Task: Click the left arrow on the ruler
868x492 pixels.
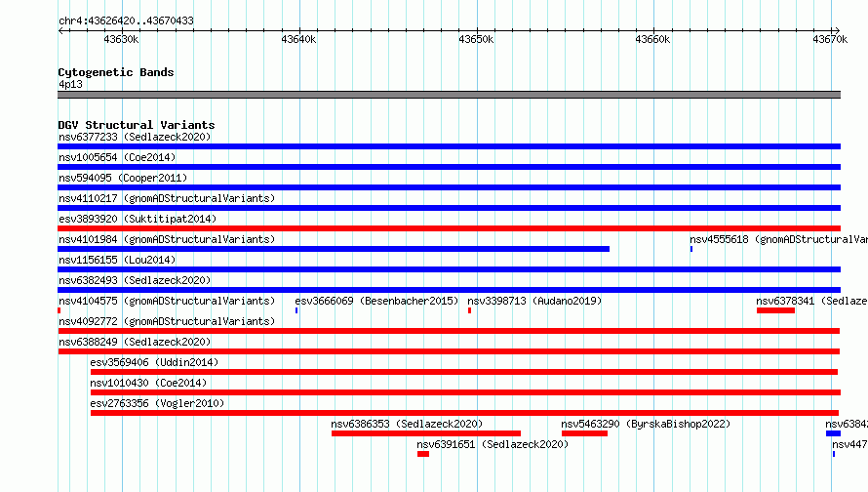Action: coord(60,31)
